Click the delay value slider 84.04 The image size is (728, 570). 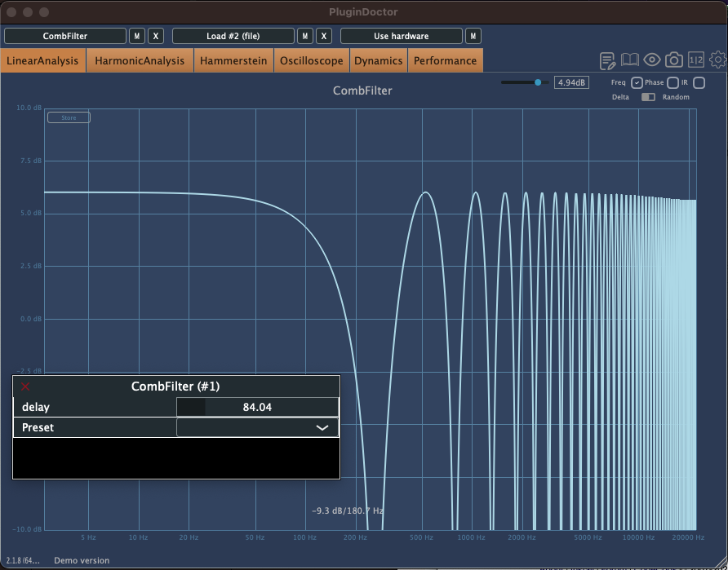(257, 407)
